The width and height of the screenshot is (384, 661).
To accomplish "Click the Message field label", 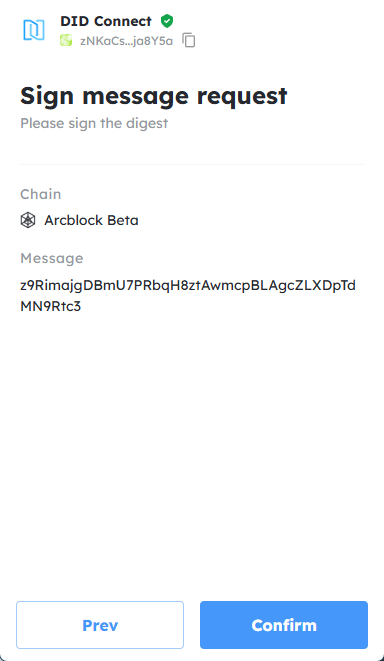I will point(52,258).
